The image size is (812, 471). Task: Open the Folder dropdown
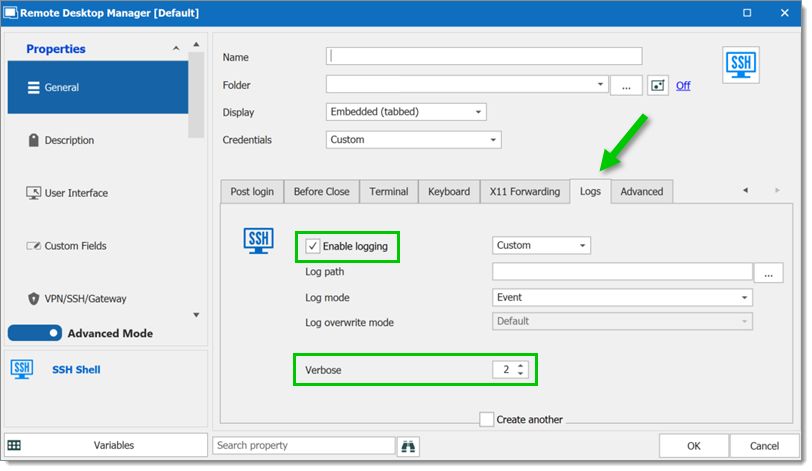click(x=600, y=84)
